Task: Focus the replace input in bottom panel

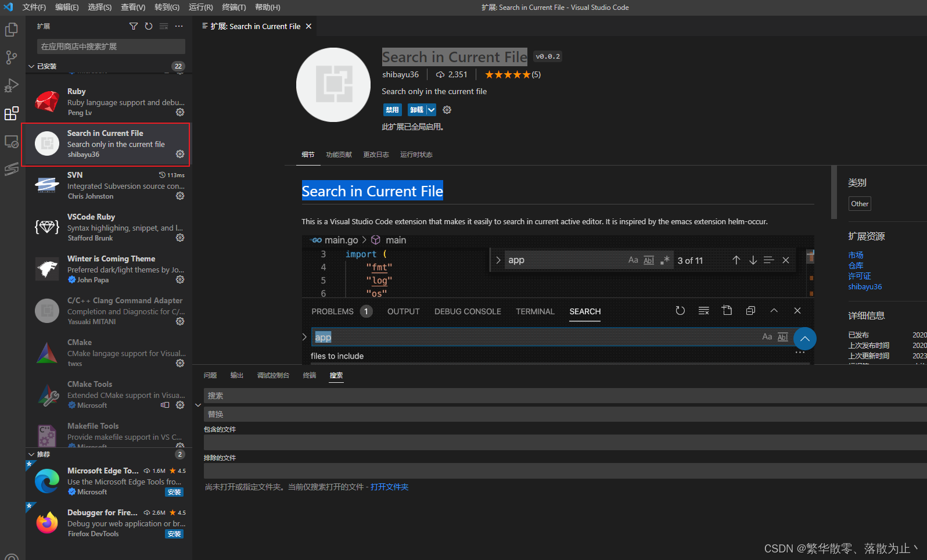Action: click(565, 414)
